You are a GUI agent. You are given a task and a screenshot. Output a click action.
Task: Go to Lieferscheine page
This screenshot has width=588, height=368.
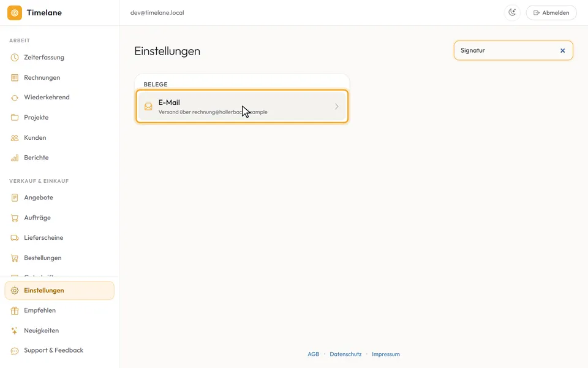59,238
